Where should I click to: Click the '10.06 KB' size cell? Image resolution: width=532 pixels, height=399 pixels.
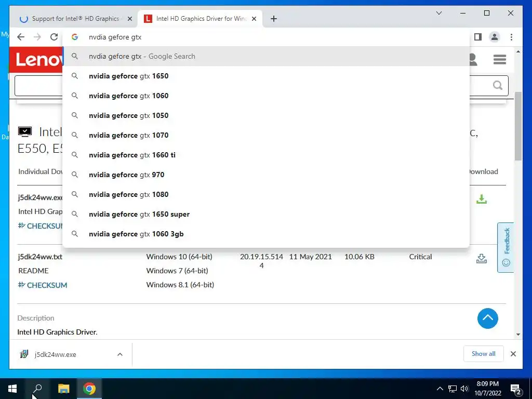(360, 257)
